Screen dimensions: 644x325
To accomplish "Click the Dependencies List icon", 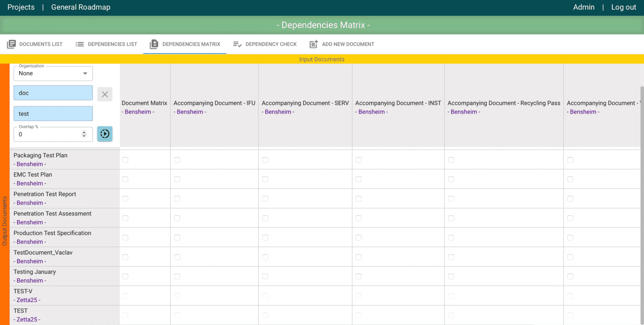I will click(80, 44).
